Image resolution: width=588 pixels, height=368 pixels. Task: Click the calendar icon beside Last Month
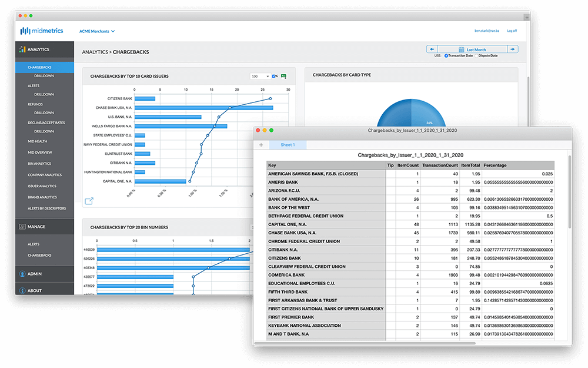(462, 50)
